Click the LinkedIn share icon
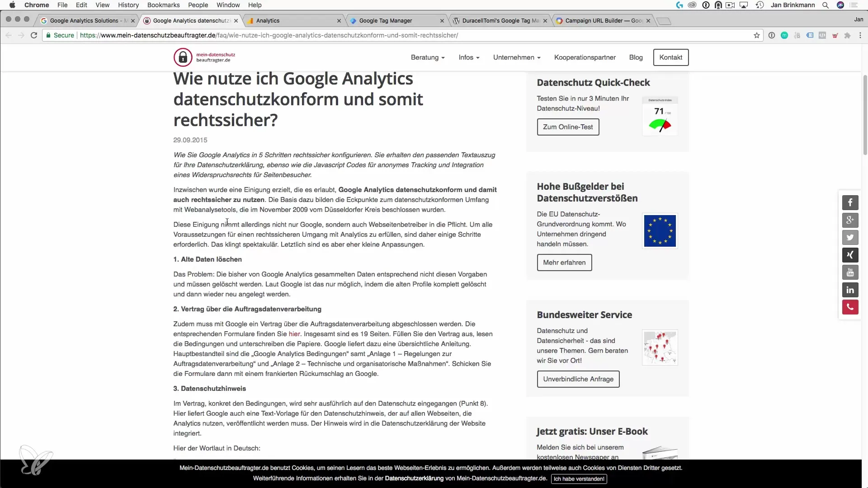This screenshot has height=488, width=868. (x=850, y=290)
